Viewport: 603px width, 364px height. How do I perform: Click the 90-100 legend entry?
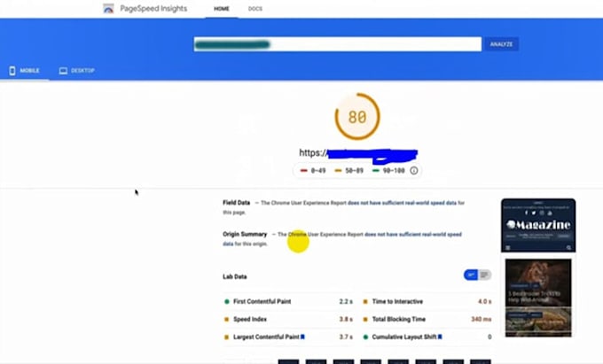[388, 170]
